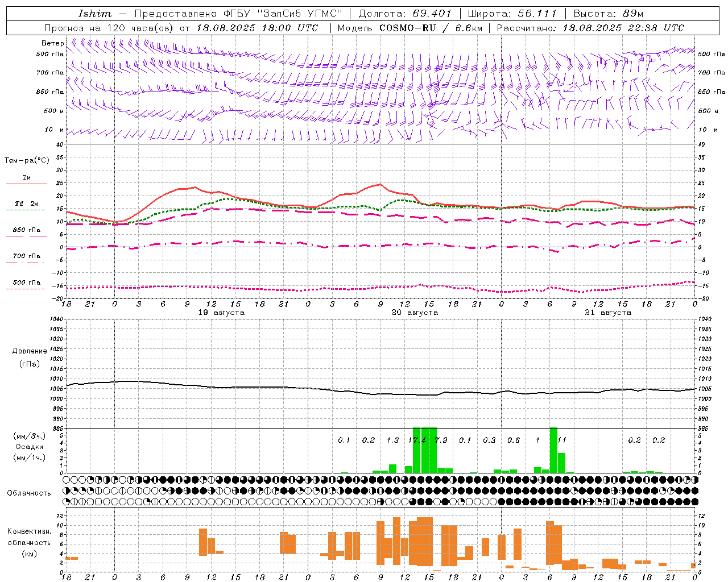The image size is (728, 582).
Task: Click "Предоставлено ФГБУ ЗапСиб УГМС" text
Action: 238,14
